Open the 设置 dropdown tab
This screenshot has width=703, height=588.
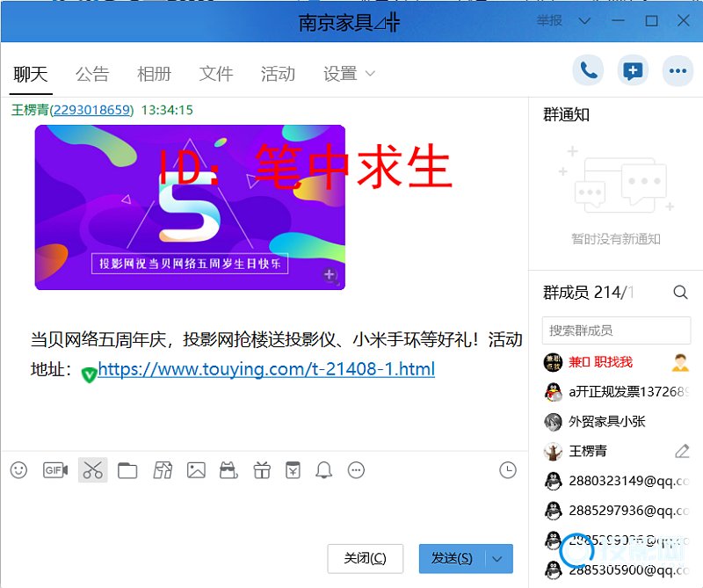click(348, 74)
